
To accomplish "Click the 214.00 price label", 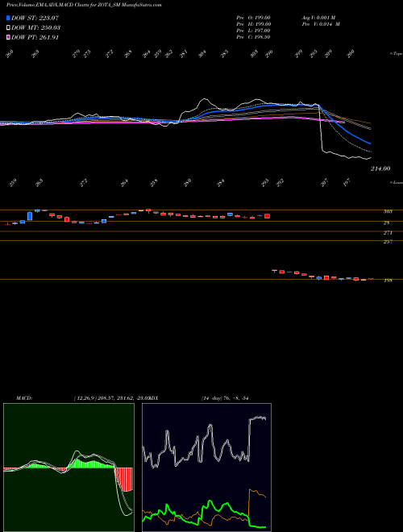I will [x=380, y=168].
